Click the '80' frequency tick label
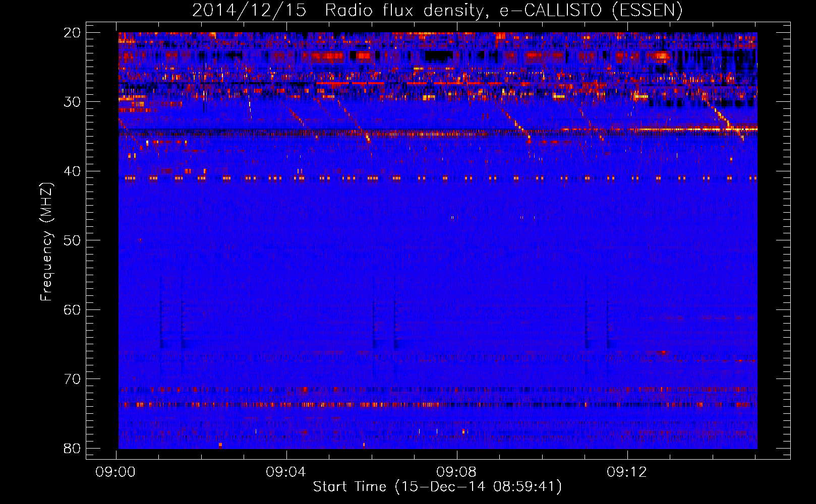Viewport: 816px width, 504px height. click(72, 449)
